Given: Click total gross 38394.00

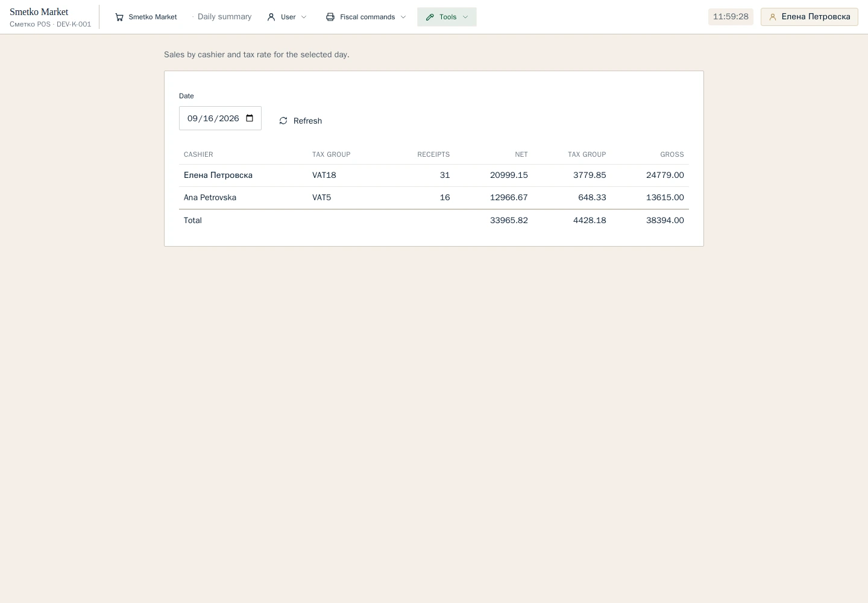Looking at the screenshot, I should (x=665, y=221).
